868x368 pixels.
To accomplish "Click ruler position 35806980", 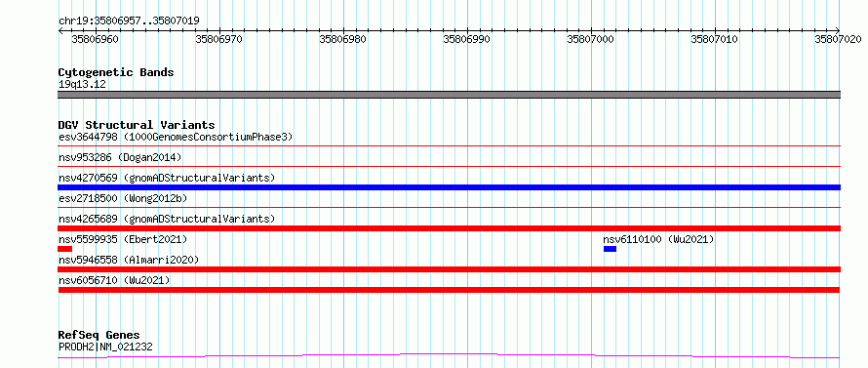I will 342,39.
